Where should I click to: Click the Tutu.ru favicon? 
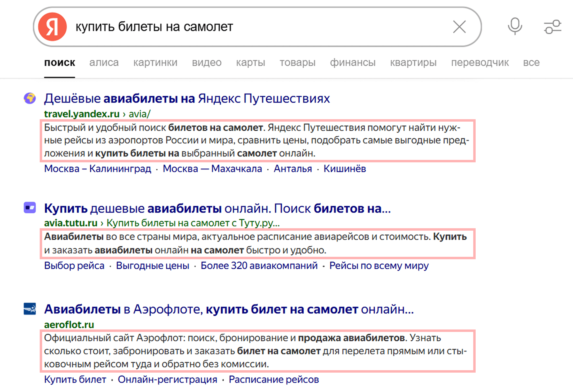tap(30, 207)
